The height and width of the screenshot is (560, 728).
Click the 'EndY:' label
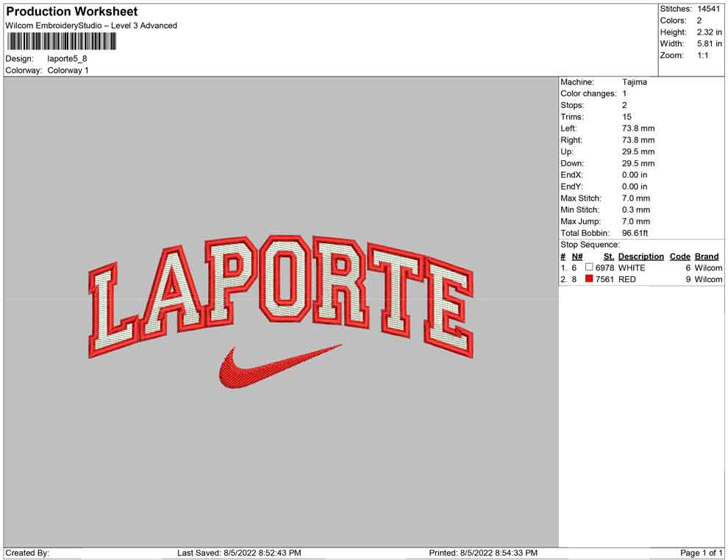click(x=571, y=187)
